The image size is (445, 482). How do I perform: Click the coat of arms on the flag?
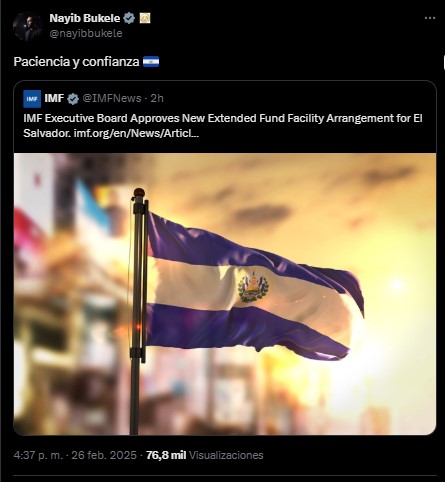253,286
